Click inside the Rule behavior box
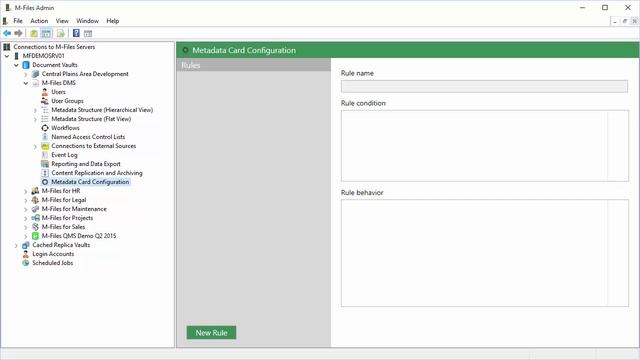This screenshot has height=360, width=640. click(484, 253)
